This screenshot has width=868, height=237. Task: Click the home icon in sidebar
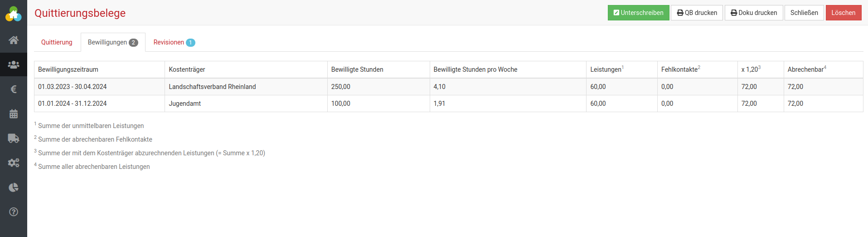click(x=14, y=40)
